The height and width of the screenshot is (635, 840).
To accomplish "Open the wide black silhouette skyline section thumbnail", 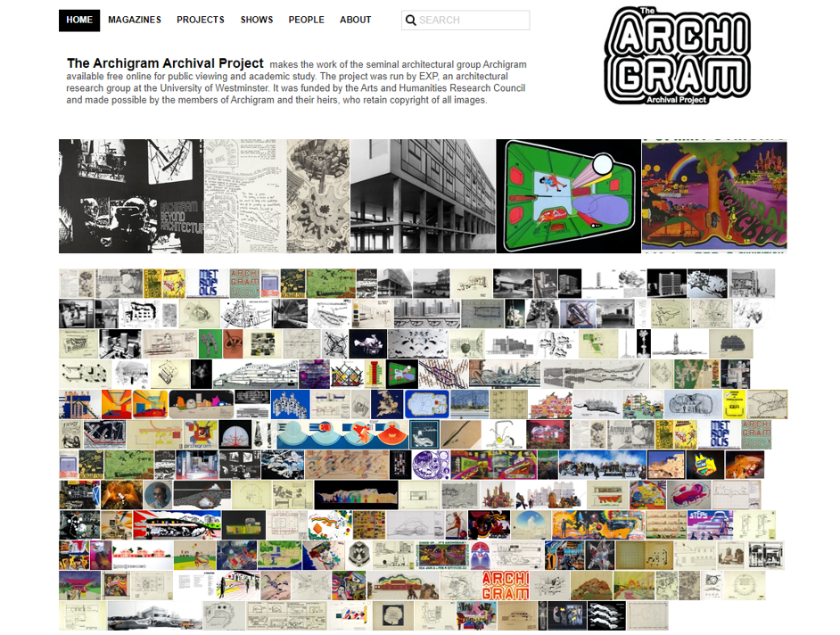I will (356, 495).
